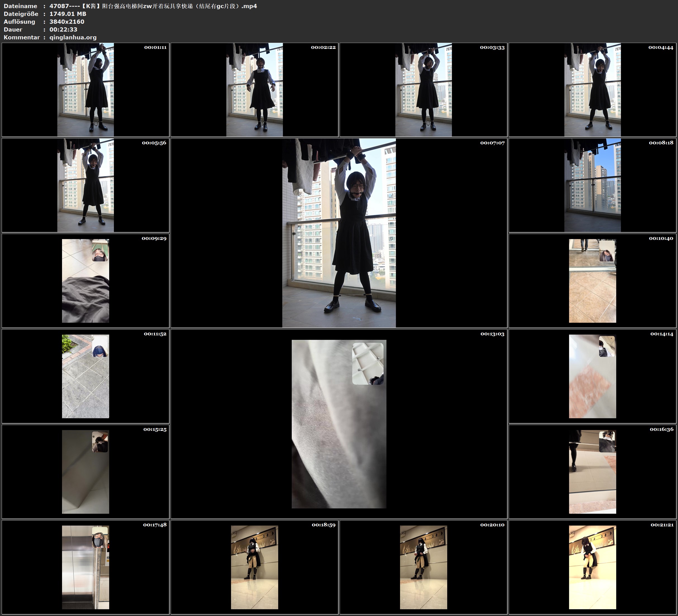Click the thumbnail timestamped 00:01:11
This screenshot has width=678, height=616.
point(85,90)
